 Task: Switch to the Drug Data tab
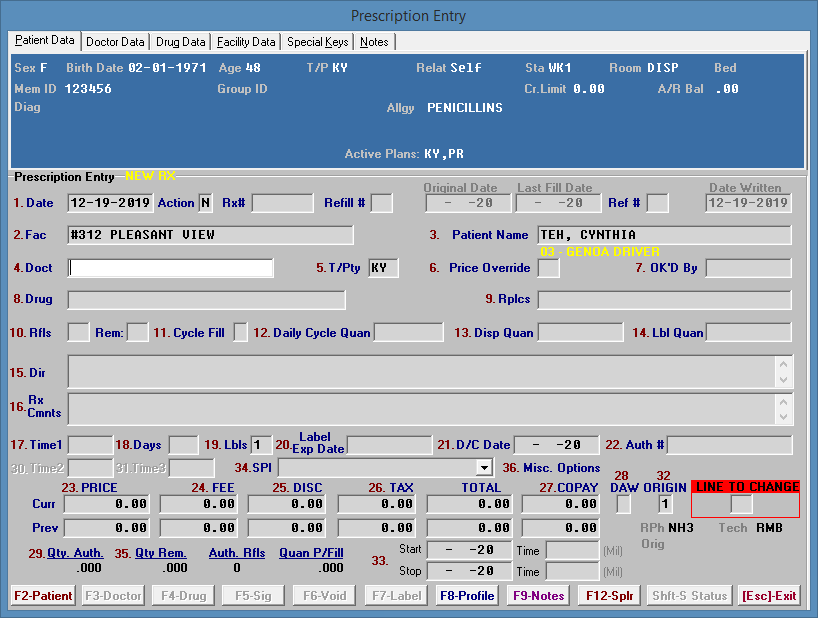181,42
